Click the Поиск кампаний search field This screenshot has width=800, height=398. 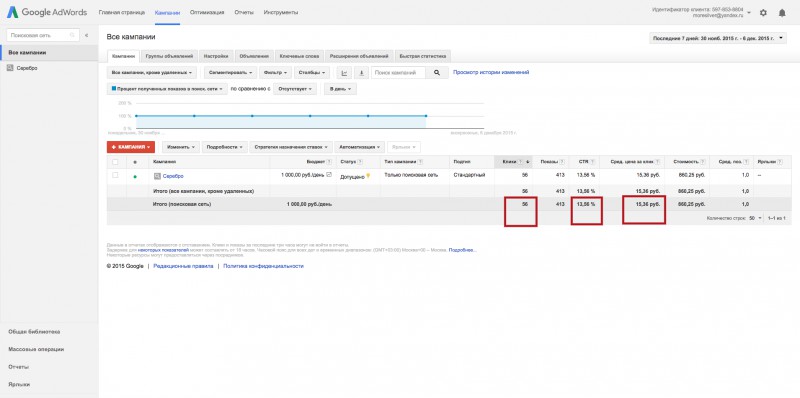pos(398,73)
